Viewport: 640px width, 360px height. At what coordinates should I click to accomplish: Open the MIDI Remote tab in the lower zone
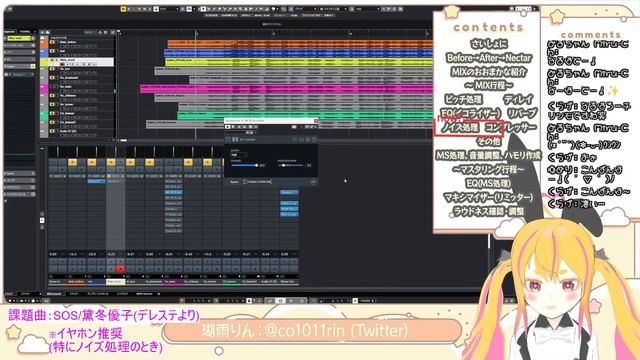[144, 293]
